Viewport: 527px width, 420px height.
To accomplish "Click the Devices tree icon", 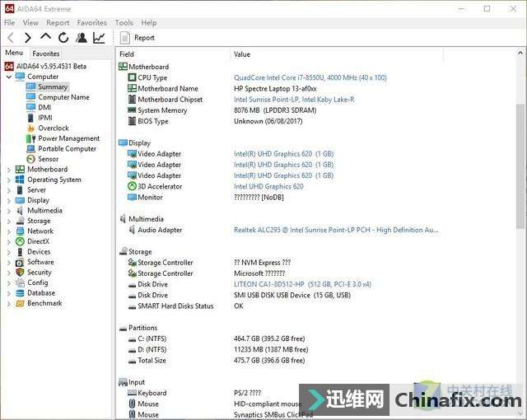I will coord(20,252).
